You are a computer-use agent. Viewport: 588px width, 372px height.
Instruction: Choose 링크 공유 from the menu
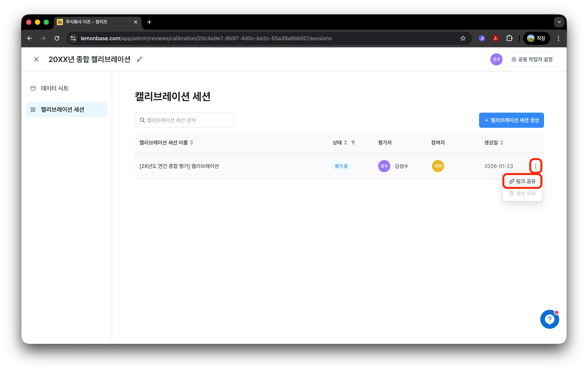[x=522, y=181]
